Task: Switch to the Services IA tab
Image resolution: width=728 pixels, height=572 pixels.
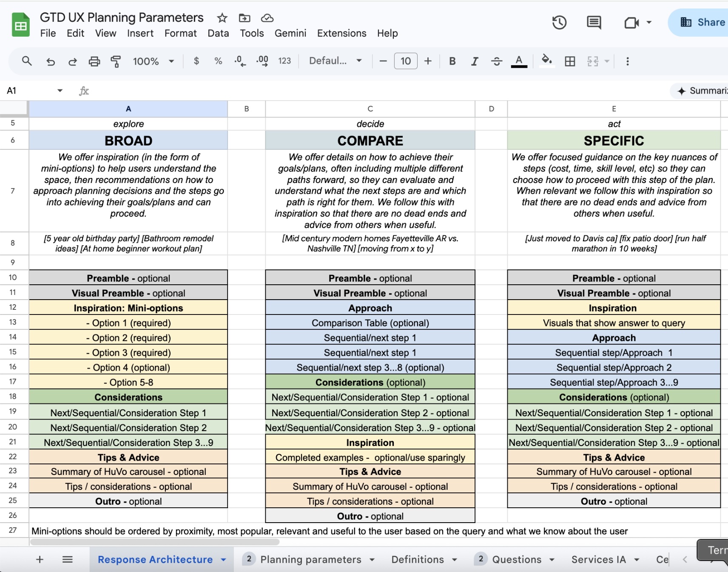Action: (x=598, y=559)
